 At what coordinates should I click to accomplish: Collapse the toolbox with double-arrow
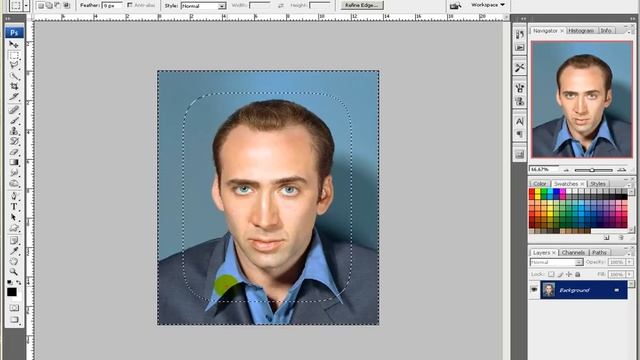click(x=8, y=19)
